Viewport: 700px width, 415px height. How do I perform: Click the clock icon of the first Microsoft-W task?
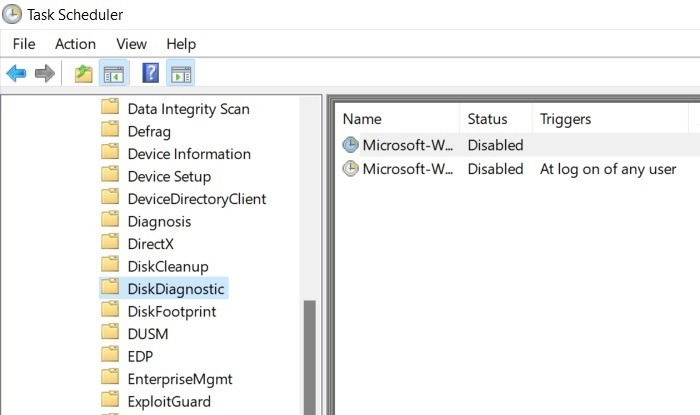coord(350,145)
